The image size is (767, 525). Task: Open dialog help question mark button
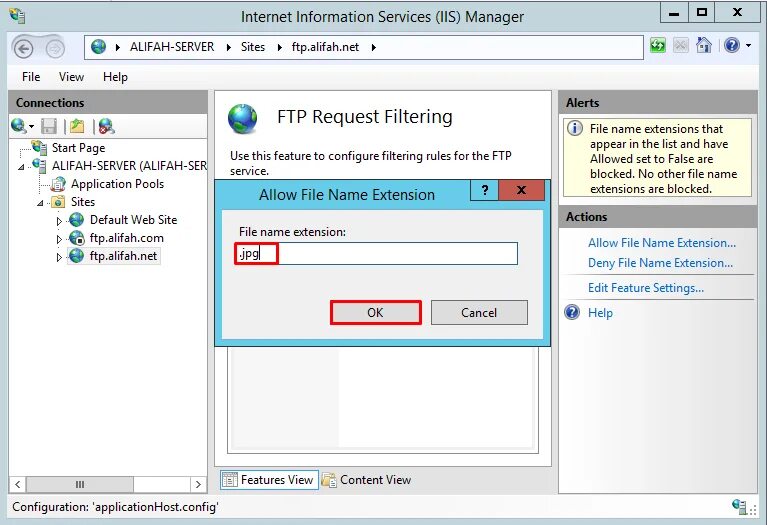point(484,190)
